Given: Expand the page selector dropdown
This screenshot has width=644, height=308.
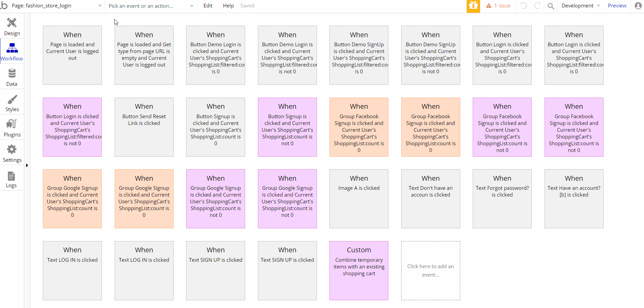Looking at the screenshot, I should [x=100, y=6].
